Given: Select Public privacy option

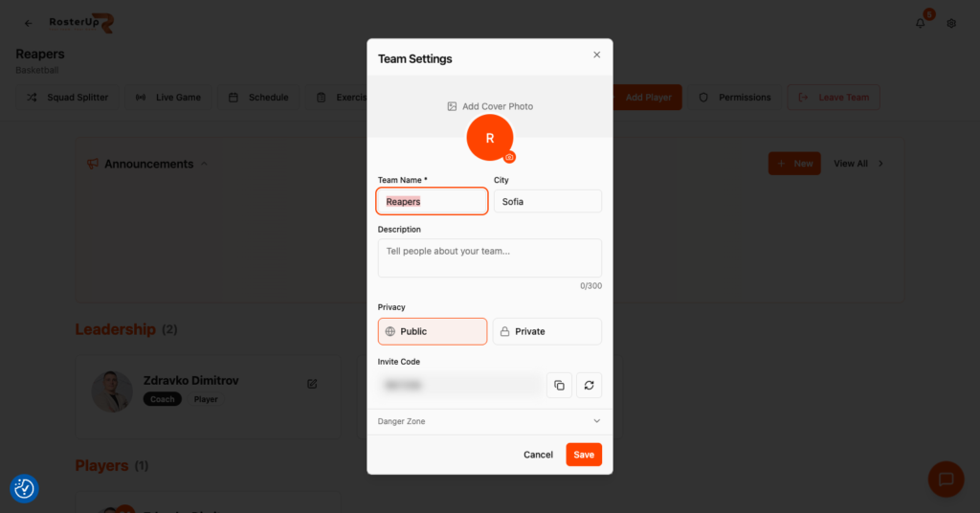Looking at the screenshot, I should tap(432, 331).
